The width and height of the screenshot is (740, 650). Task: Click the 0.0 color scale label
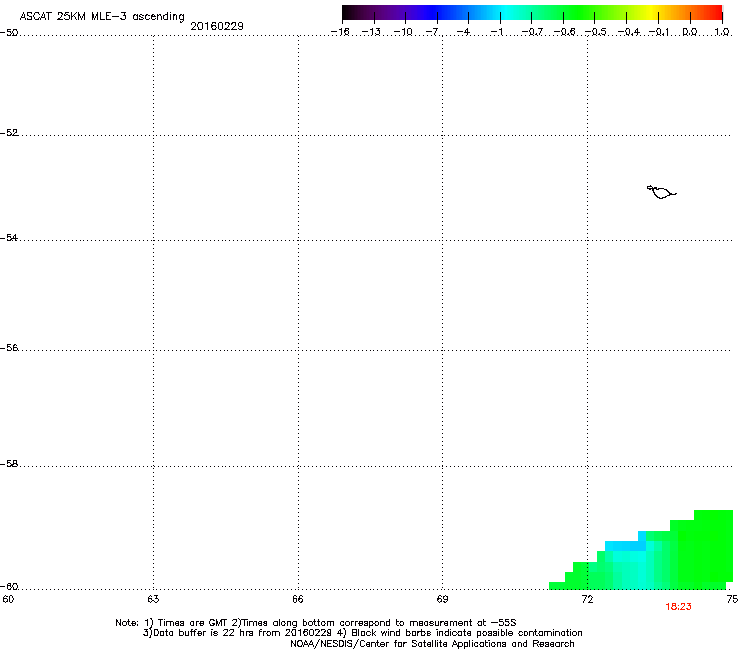[x=690, y=32]
